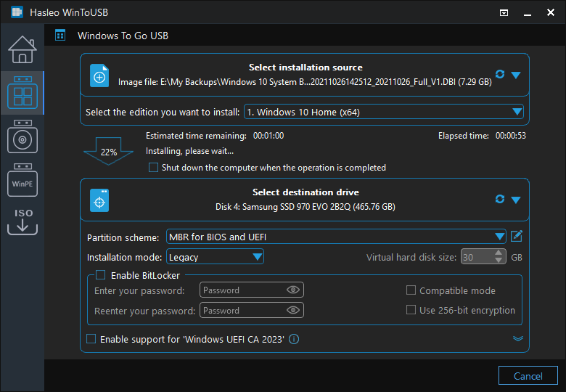
Task: Check shut down computer when operation completes
Action: click(153, 168)
